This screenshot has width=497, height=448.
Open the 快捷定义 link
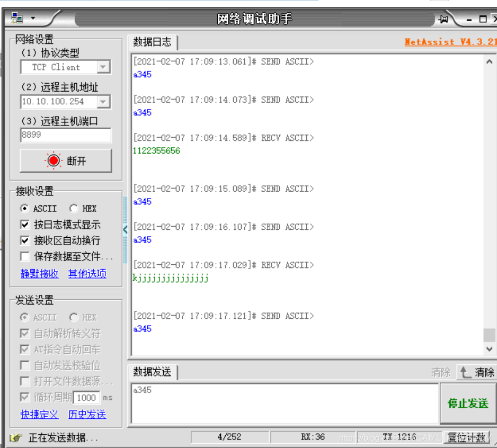tap(39, 415)
